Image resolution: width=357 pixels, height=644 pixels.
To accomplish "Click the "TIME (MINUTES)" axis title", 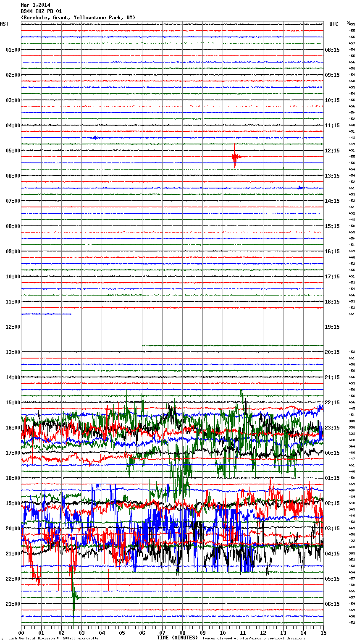I will pyautogui.click(x=177, y=638).
